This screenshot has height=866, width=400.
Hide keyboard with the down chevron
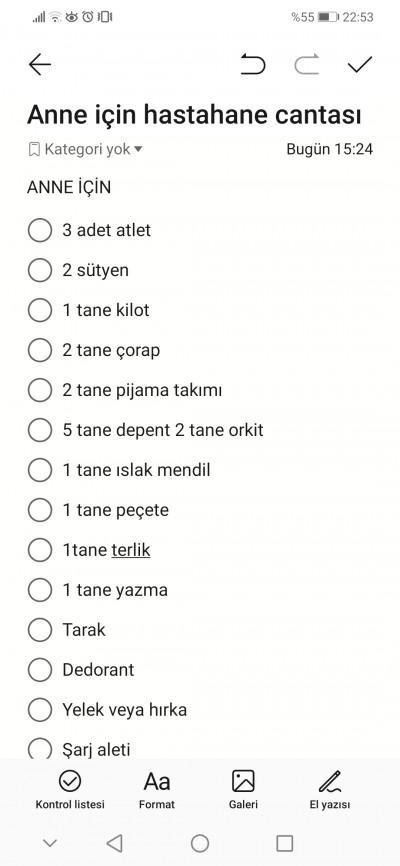tap(50, 843)
